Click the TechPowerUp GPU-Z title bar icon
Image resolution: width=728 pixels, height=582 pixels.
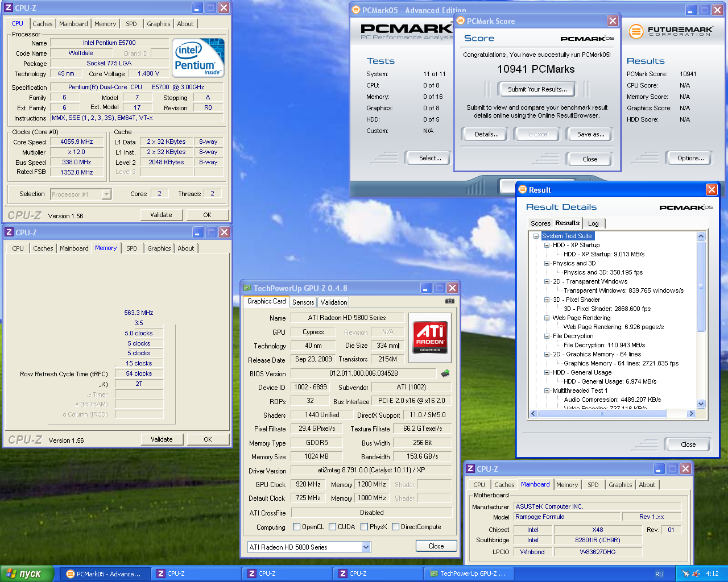(x=247, y=288)
